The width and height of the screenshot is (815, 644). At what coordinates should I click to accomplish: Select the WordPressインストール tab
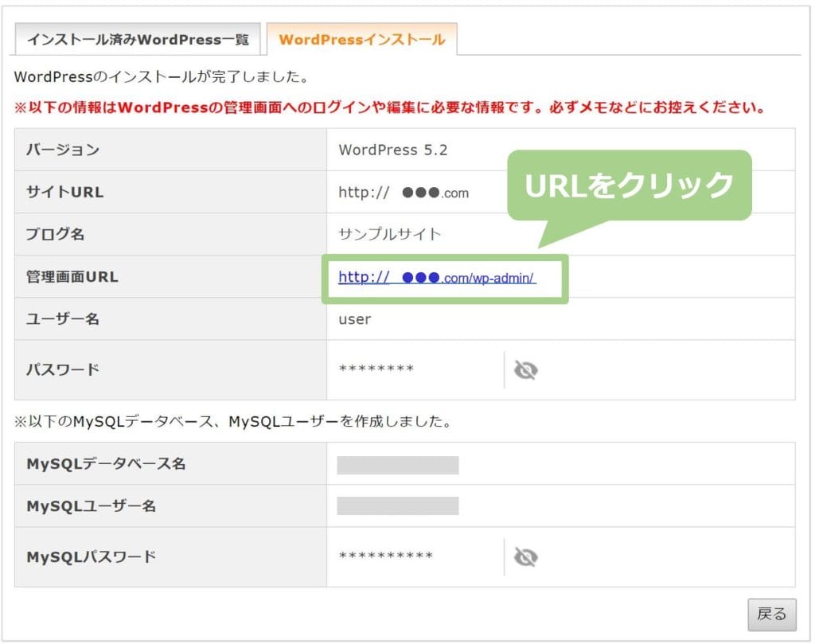click(x=361, y=39)
